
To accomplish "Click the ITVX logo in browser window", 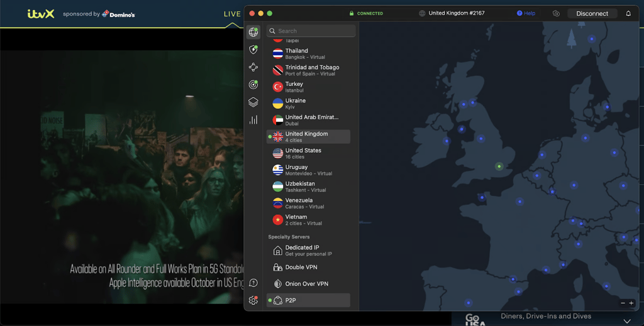I will pos(41,14).
